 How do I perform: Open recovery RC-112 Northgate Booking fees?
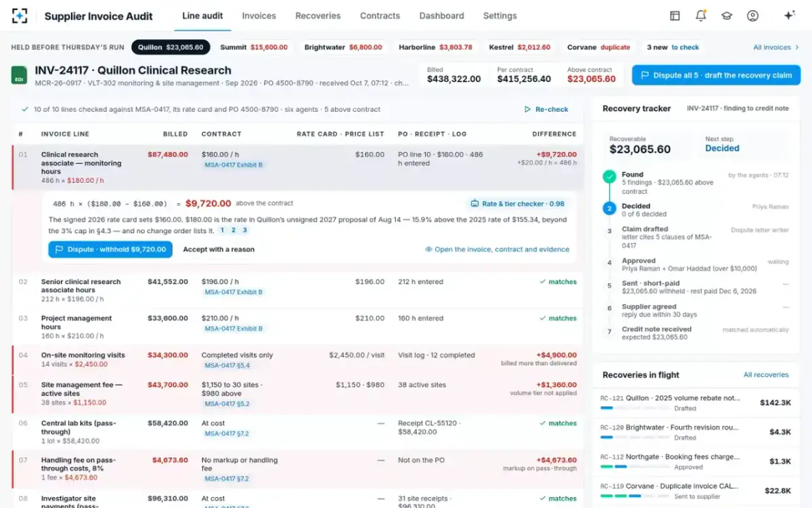(696, 461)
